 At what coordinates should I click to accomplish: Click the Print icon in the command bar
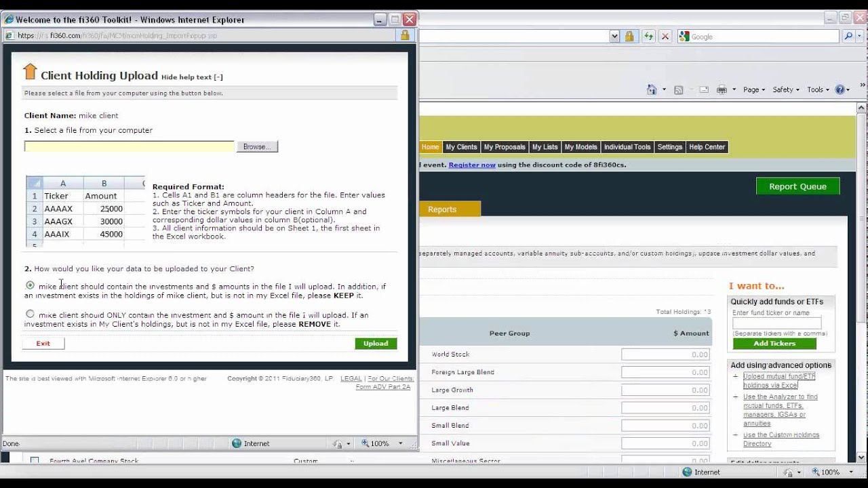pos(722,89)
